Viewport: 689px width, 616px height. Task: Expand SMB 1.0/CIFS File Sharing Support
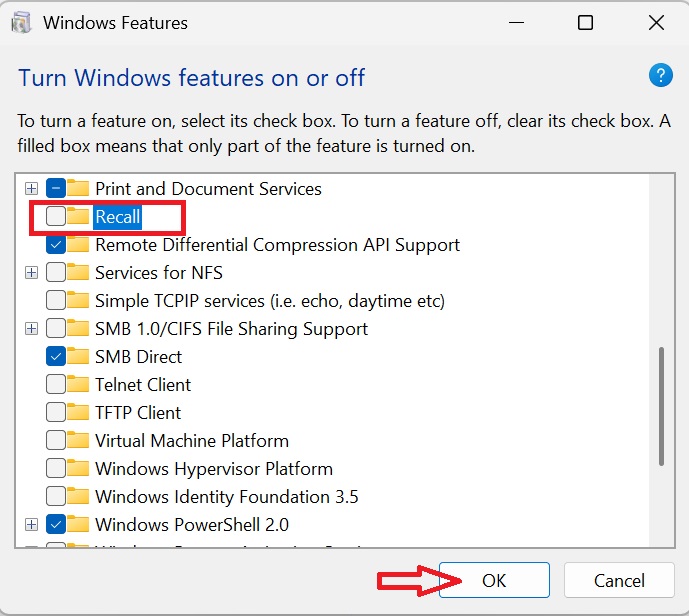pyautogui.click(x=31, y=328)
